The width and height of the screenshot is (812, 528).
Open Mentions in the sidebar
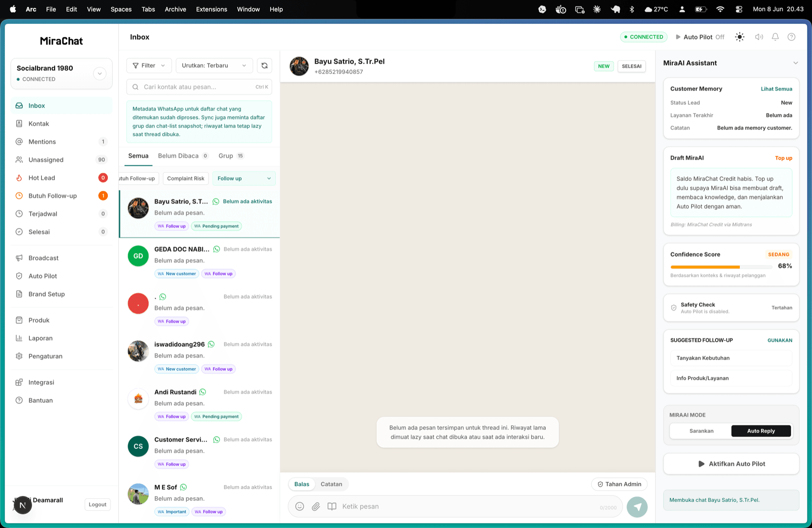(61, 142)
